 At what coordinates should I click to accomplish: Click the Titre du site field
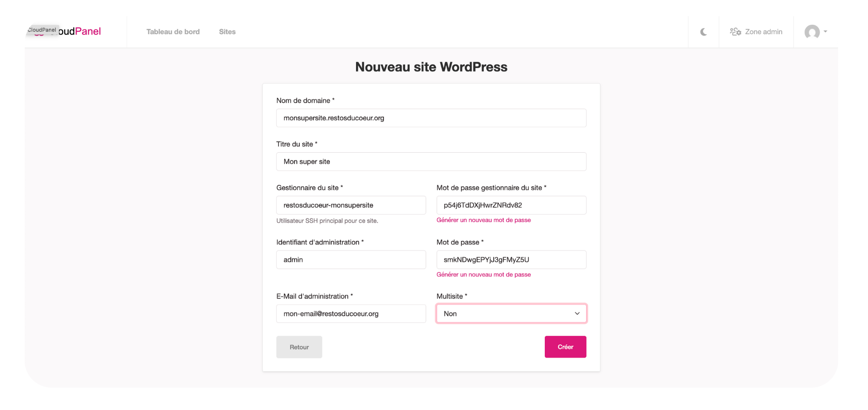tap(431, 162)
